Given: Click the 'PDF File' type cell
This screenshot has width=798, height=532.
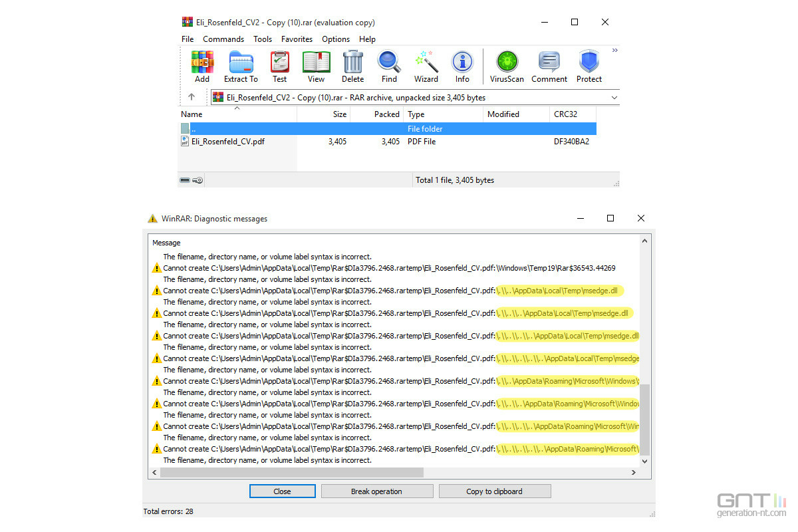Looking at the screenshot, I should (x=422, y=141).
